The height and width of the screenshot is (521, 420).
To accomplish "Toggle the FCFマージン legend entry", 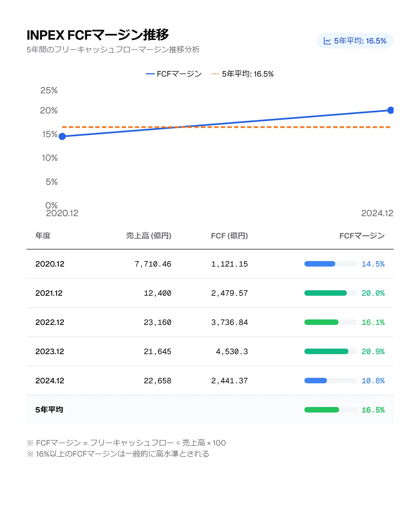I will (x=174, y=74).
